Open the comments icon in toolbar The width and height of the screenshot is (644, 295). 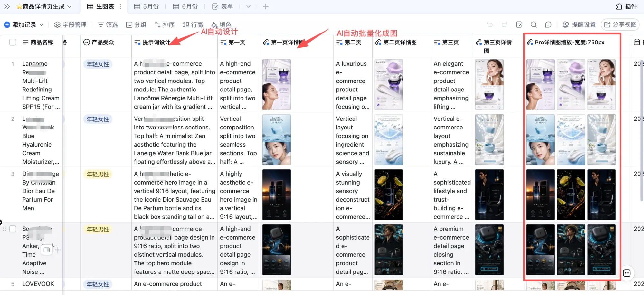point(548,25)
